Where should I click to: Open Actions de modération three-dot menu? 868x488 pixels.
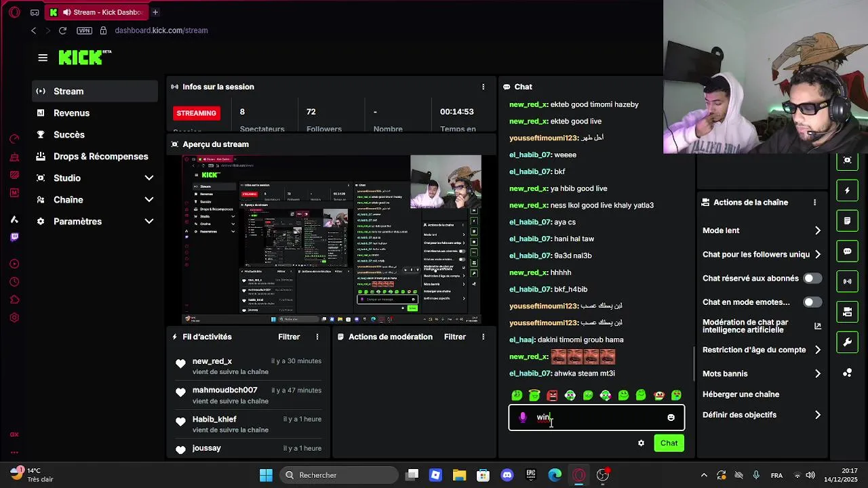483,337
